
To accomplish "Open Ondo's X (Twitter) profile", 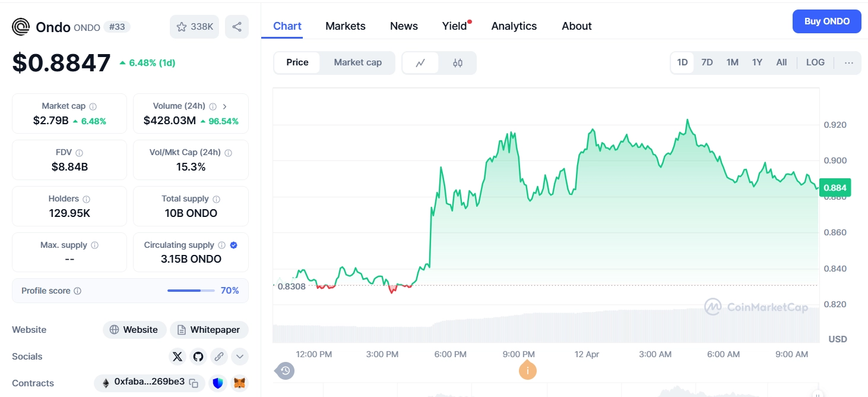I will coord(177,356).
